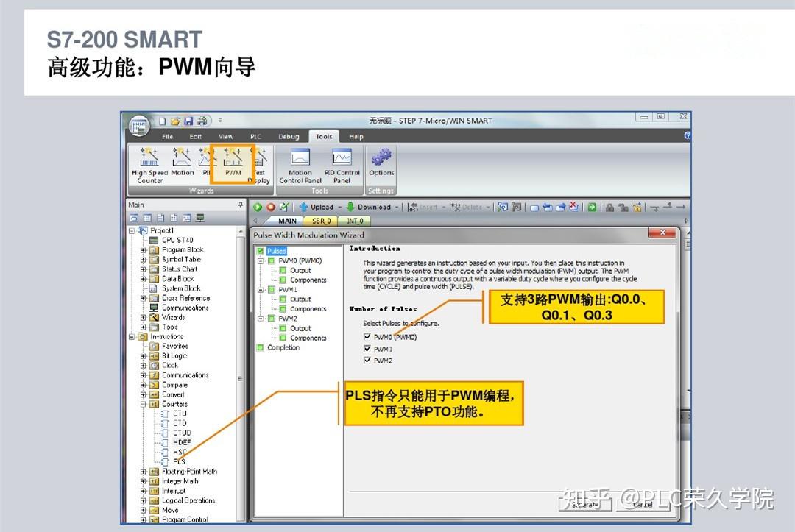The width and height of the screenshot is (795, 532).
Task: Switch to the SBR_0 editor tab
Action: 321,221
